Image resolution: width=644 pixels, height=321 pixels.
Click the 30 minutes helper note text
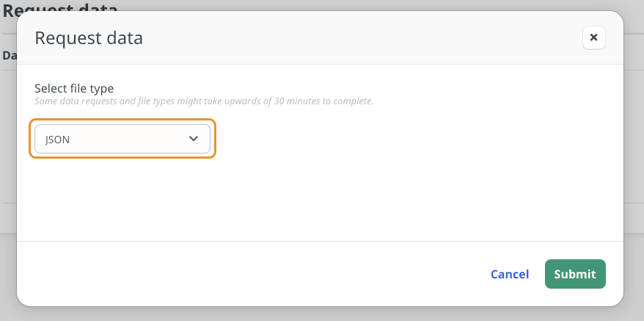(x=204, y=101)
